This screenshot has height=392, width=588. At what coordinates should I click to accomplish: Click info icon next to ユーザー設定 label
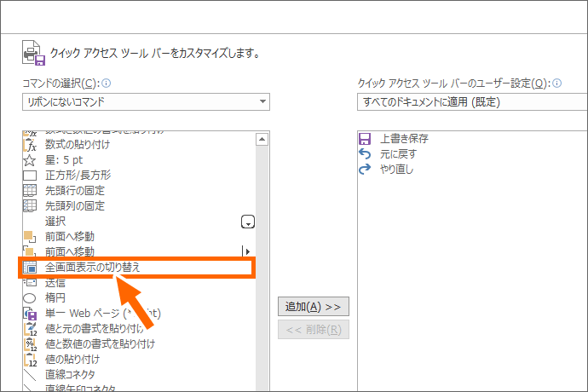[556, 83]
